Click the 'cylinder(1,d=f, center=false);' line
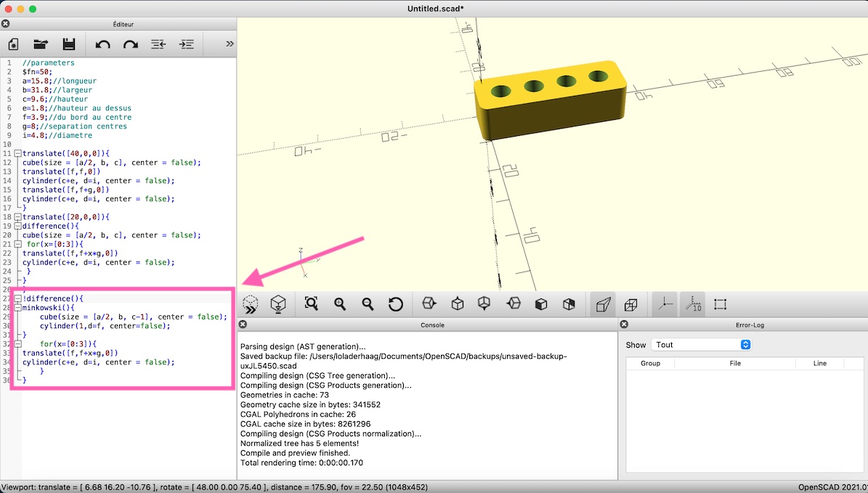 [x=105, y=326]
